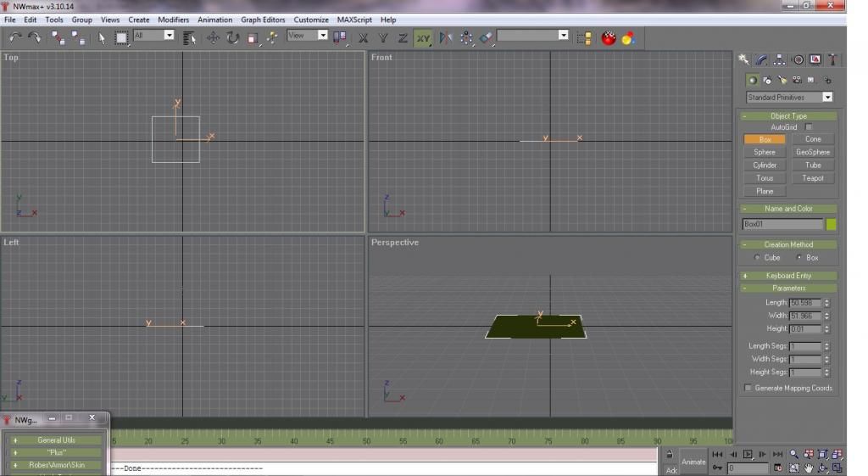
Task: Open the Modifiers menu
Action: (174, 20)
